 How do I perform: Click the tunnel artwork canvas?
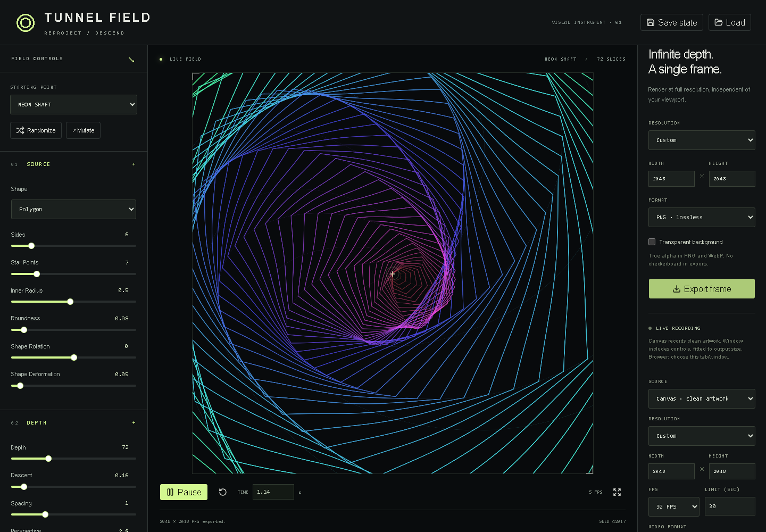click(x=393, y=273)
